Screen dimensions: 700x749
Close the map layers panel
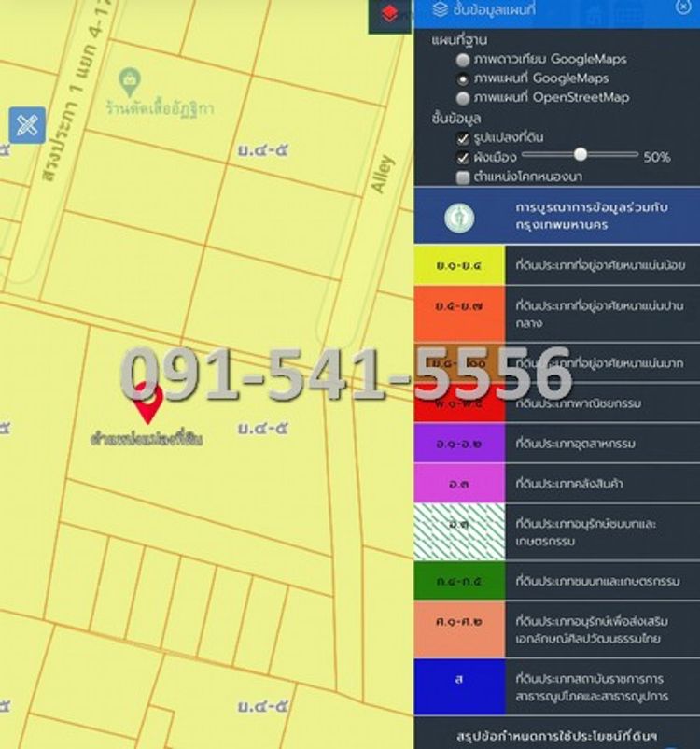pos(683,8)
